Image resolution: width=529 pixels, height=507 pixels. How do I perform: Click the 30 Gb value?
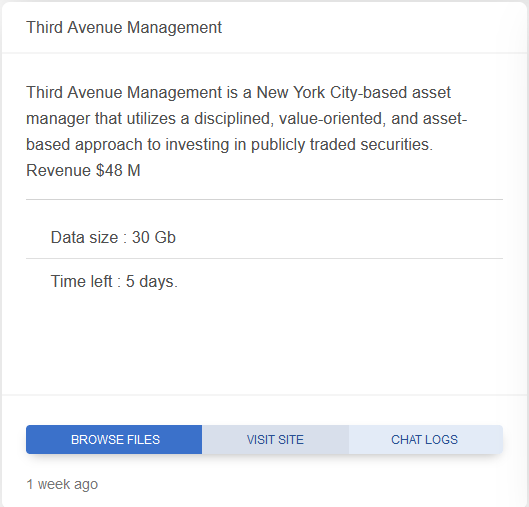(x=154, y=237)
